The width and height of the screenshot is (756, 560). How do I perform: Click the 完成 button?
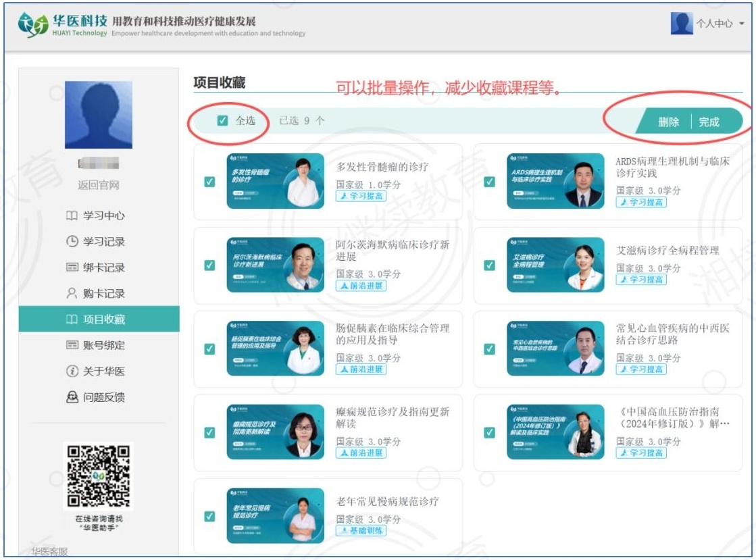click(709, 122)
